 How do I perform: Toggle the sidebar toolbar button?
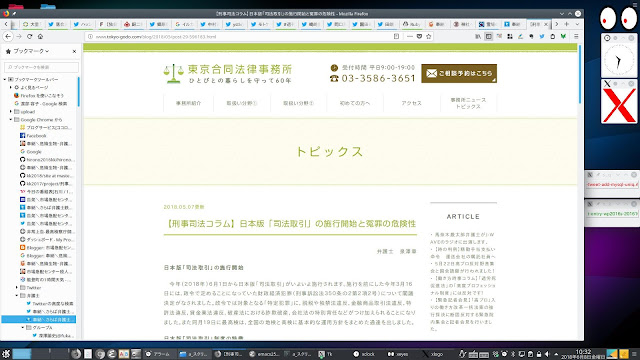click(489, 36)
